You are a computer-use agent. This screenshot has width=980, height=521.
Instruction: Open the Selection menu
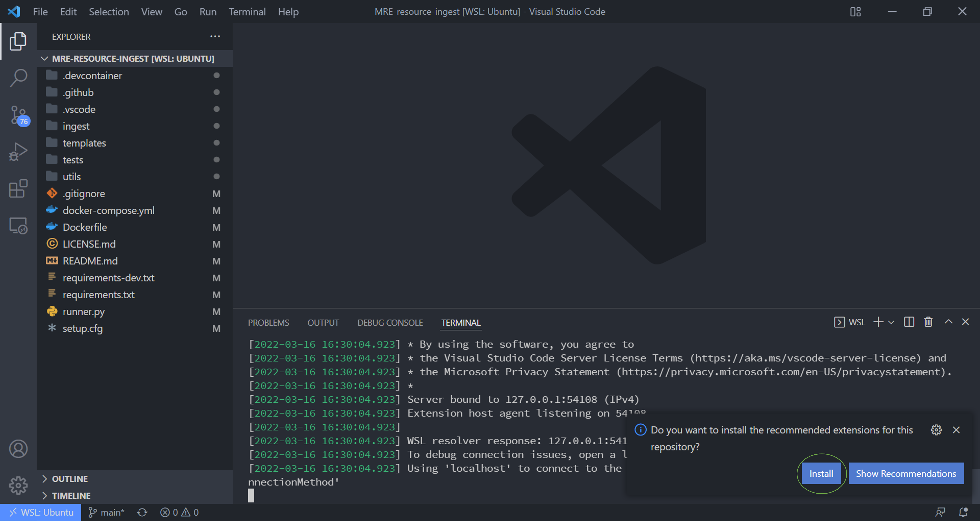pyautogui.click(x=109, y=12)
